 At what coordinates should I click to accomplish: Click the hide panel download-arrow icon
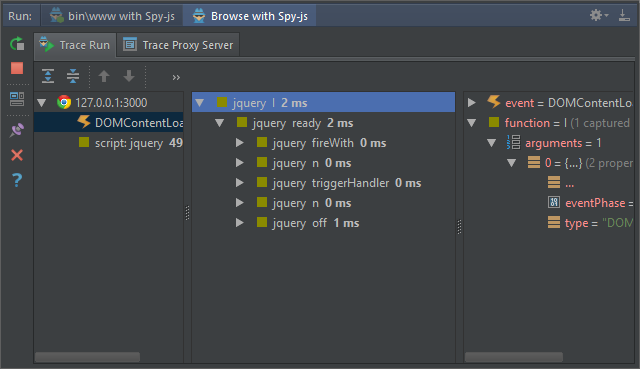(x=624, y=16)
